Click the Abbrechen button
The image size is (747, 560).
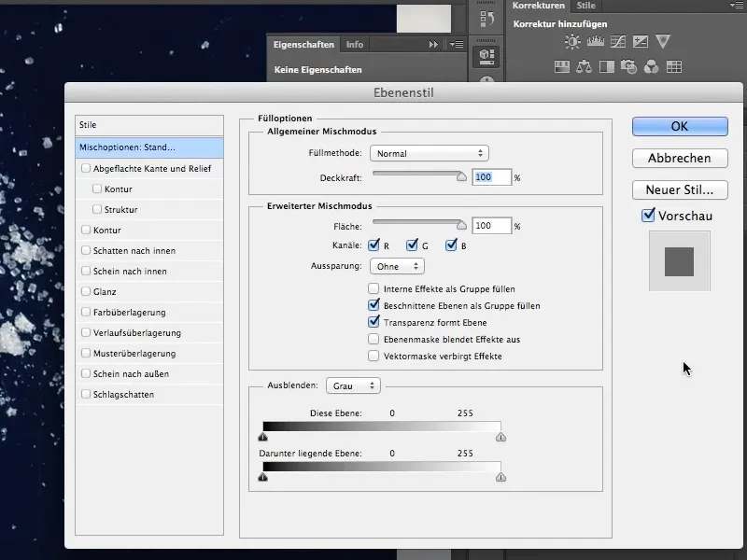(x=680, y=158)
